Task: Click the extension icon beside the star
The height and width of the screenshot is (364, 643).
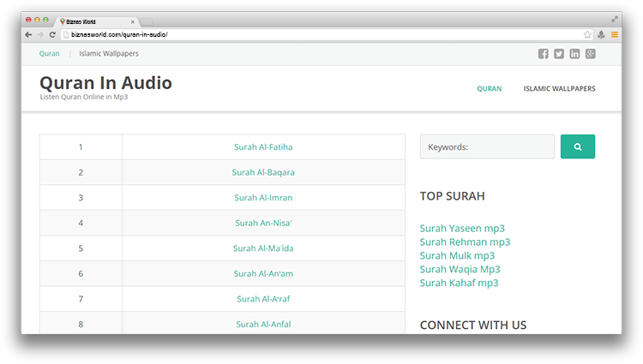Action: pyautogui.click(x=601, y=35)
